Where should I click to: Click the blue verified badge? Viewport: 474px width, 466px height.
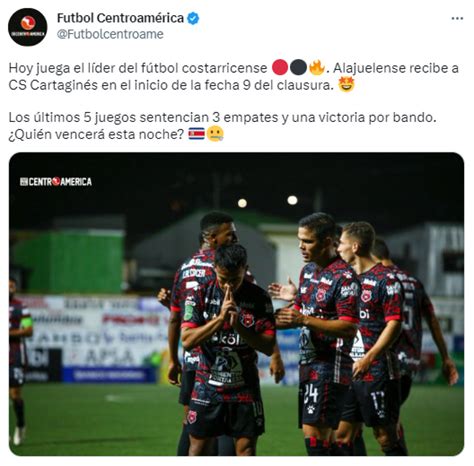193,18
